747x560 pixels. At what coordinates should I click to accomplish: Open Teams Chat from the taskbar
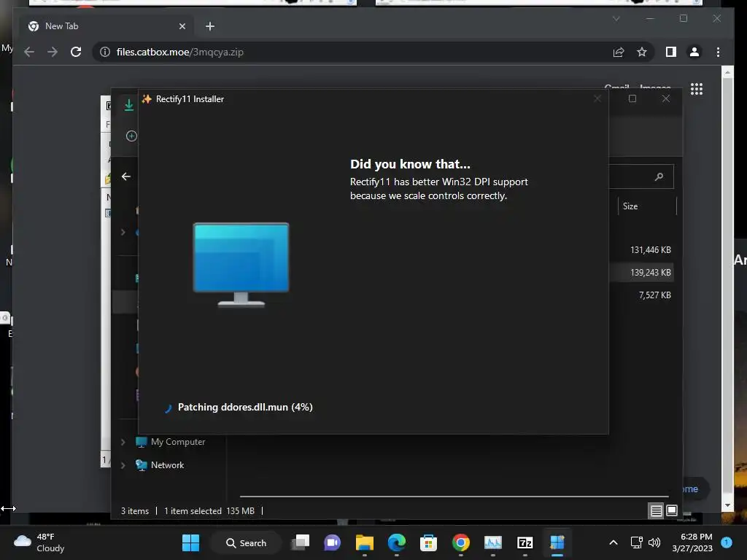pos(333,542)
